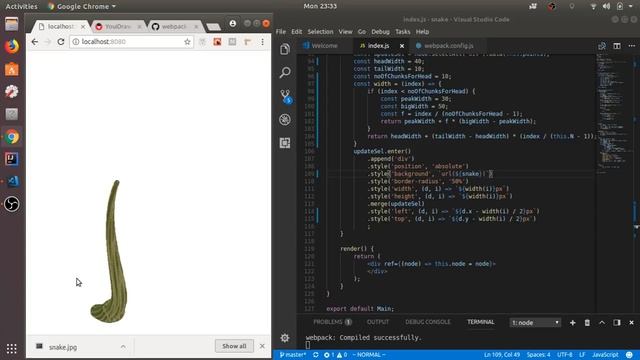Open the Google Chrome app menu in top bar

pos(82,7)
